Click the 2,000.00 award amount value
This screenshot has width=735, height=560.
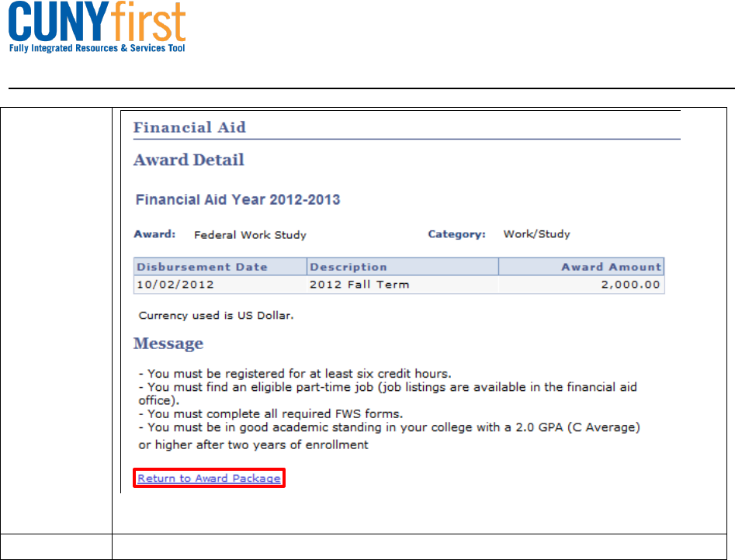630,285
